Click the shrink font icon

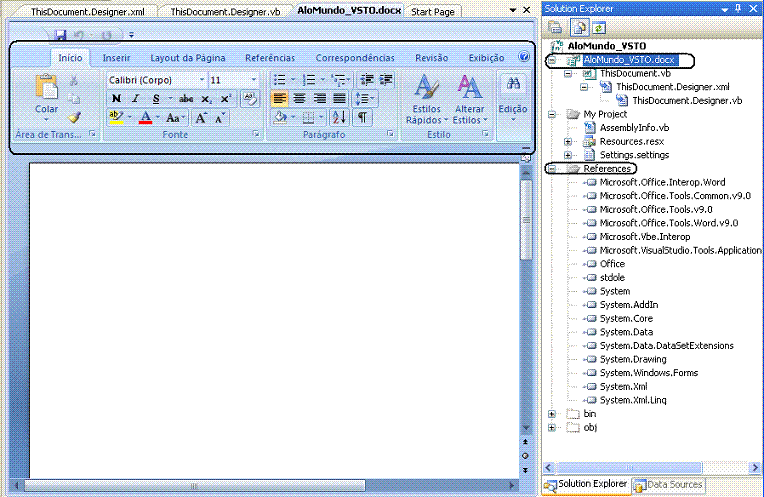click(x=220, y=117)
